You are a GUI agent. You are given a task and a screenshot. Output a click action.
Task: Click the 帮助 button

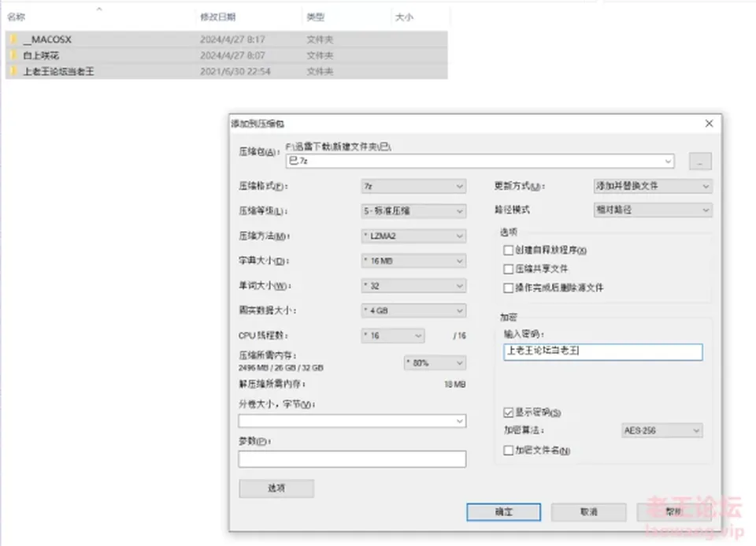coord(674,512)
